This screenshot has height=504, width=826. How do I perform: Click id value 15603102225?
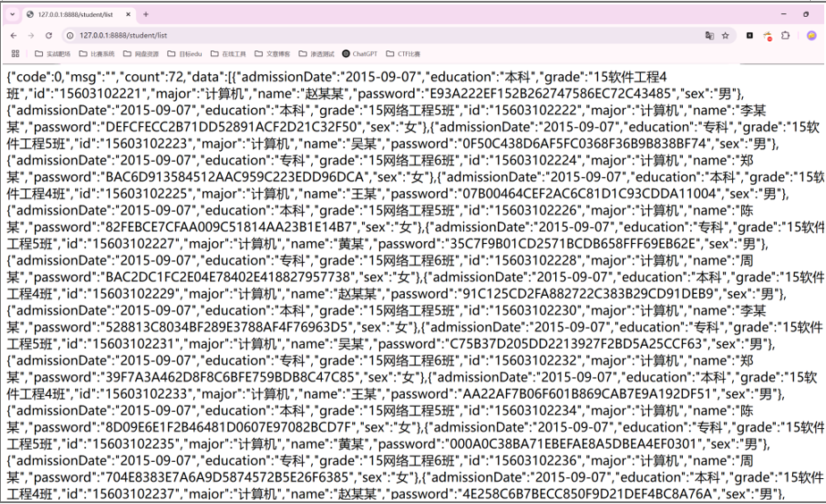(x=146, y=194)
